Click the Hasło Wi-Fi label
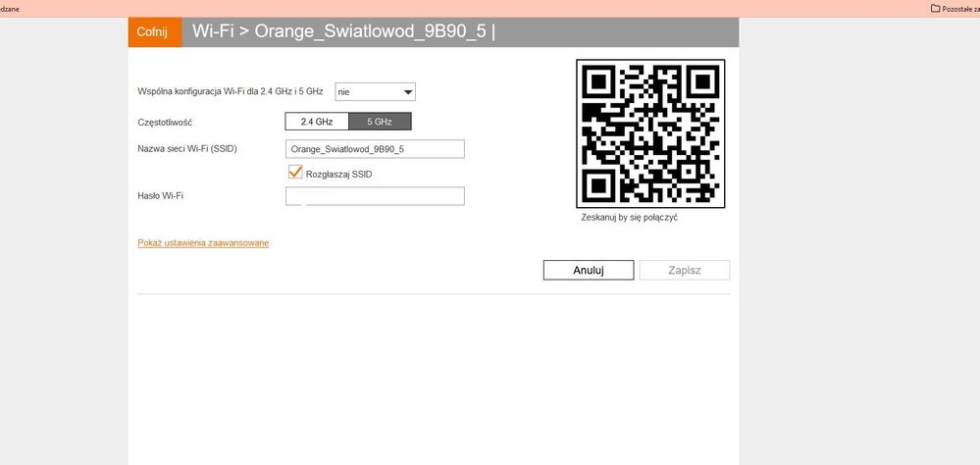The width and height of the screenshot is (980, 465). coord(160,195)
